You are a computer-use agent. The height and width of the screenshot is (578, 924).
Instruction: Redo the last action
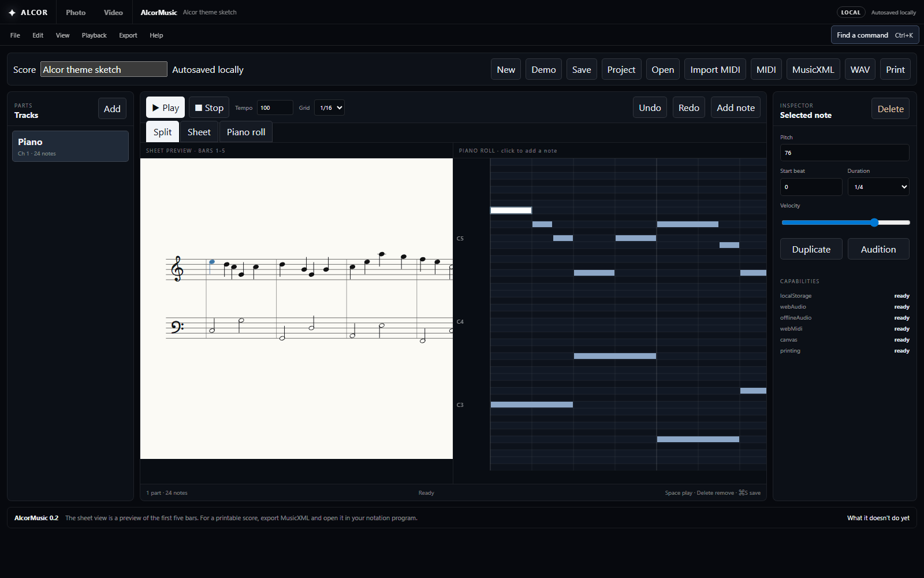(689, 108)
